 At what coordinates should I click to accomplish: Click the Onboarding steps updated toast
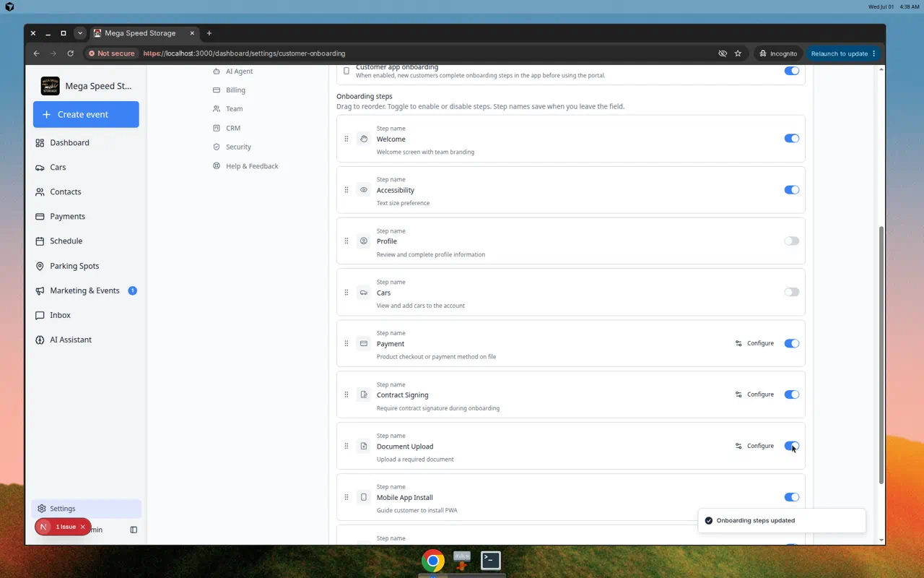pos(782,520)
